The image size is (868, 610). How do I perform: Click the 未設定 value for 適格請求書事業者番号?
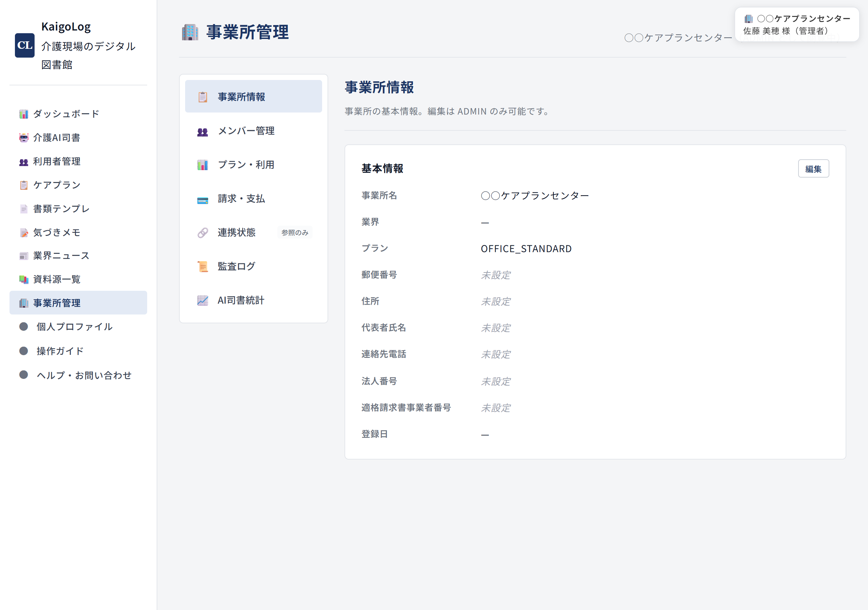[496, 408]
